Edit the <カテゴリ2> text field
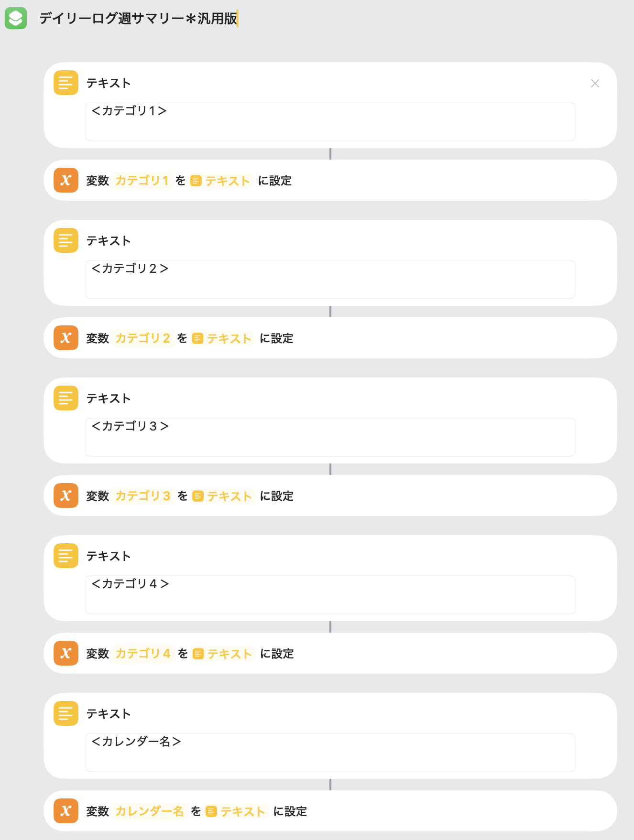Image resolution: width=634 pixels, height=840 pixels. click(x=330, y=279)
